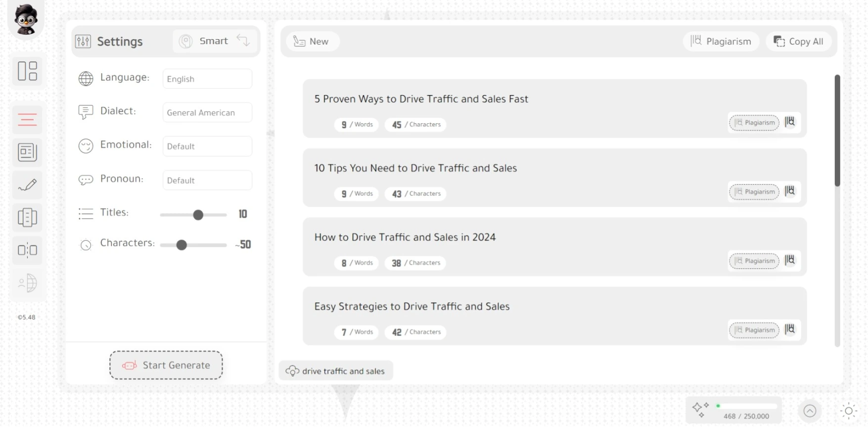Screen dimensions: 868x427
Task: Select title '5 Proven Ways to Drive Traffic and Sales Fast'
Action: [421, 99]
